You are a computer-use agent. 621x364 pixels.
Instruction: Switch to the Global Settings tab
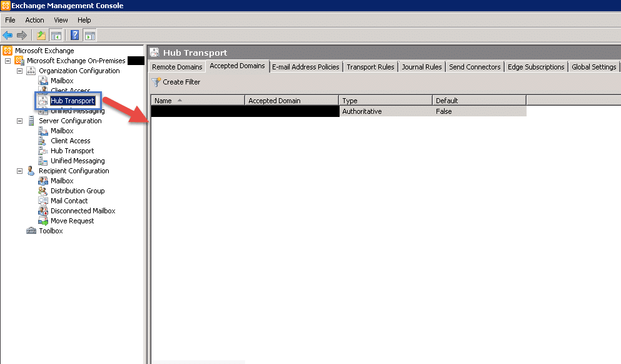coord(594,67)
